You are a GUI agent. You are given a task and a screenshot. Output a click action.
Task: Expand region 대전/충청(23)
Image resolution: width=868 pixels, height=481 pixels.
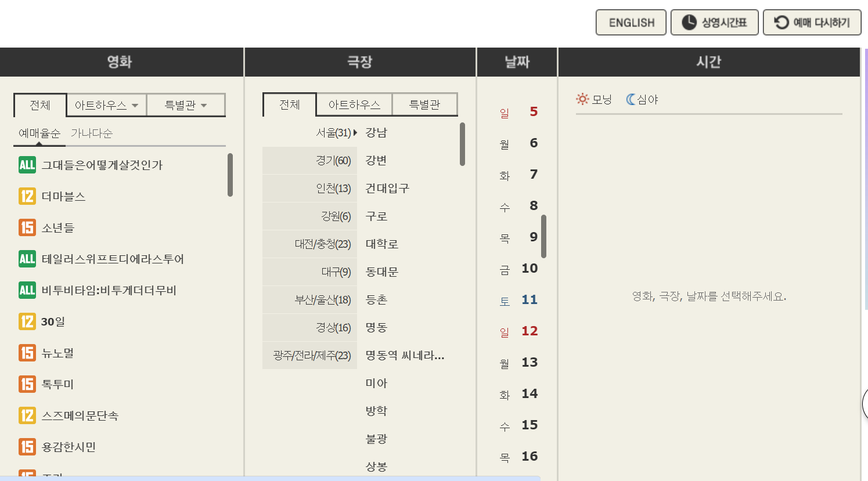pyautogui.click(x=310, y=244)
